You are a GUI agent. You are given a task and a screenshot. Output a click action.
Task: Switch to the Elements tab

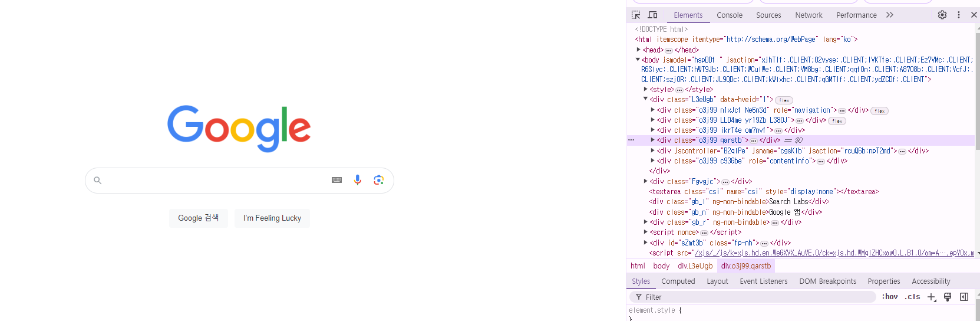(688, 15)
